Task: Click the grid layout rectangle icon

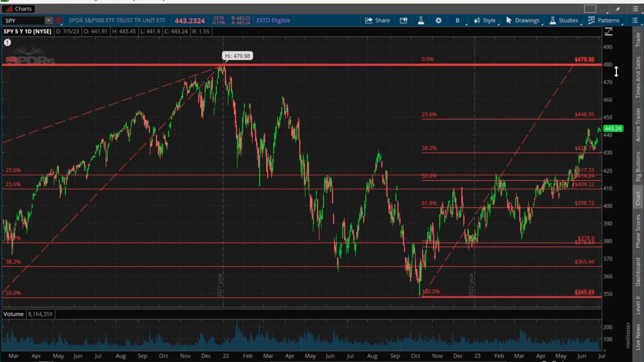Action: pyautogui.click(x=590, y=9)
